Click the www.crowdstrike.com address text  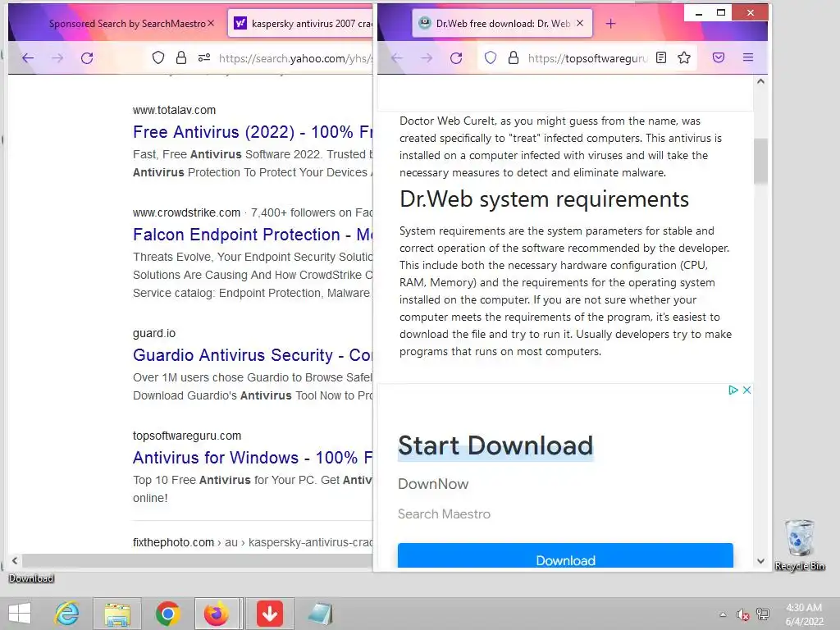[x=186, y=212]
